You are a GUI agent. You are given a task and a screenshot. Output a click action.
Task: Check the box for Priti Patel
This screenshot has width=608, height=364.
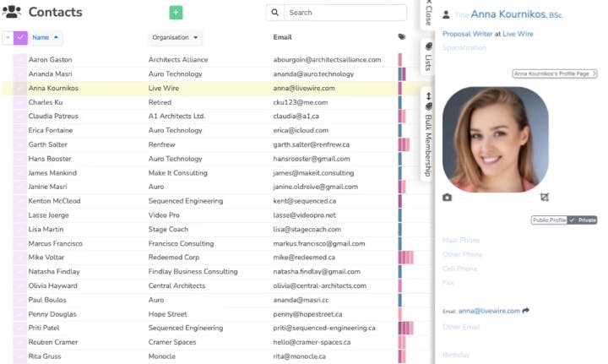click(x=19, y=328)
